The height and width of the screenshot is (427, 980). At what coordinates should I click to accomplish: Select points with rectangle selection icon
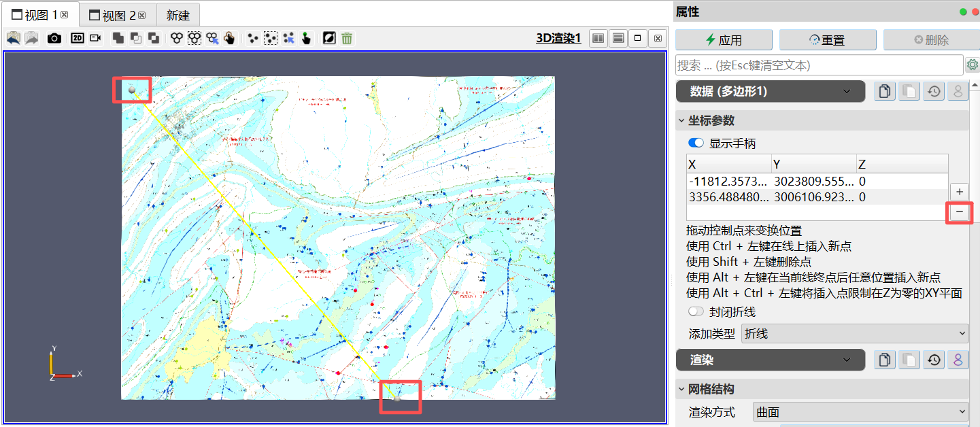(x=271, y=38)
